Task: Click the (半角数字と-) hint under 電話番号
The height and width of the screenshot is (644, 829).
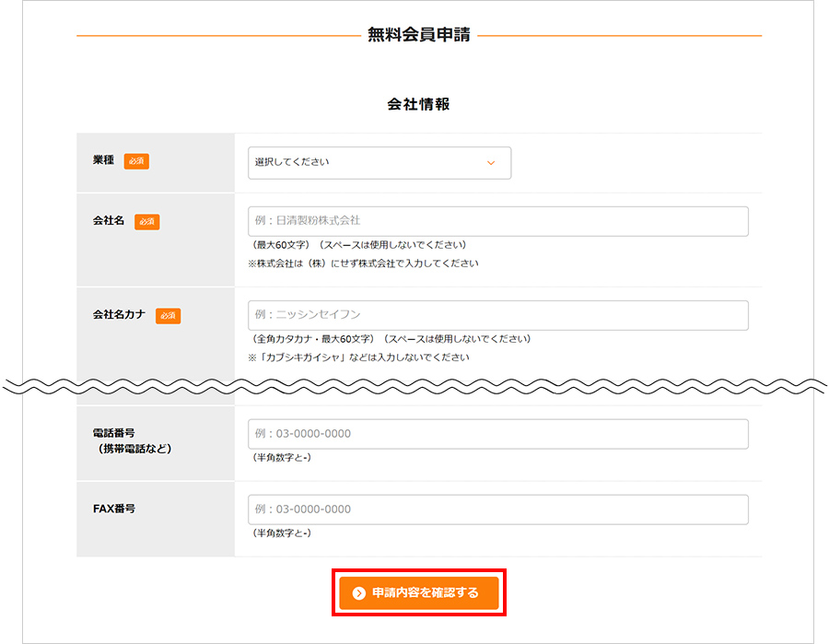Action: click(x=282, y=457)
